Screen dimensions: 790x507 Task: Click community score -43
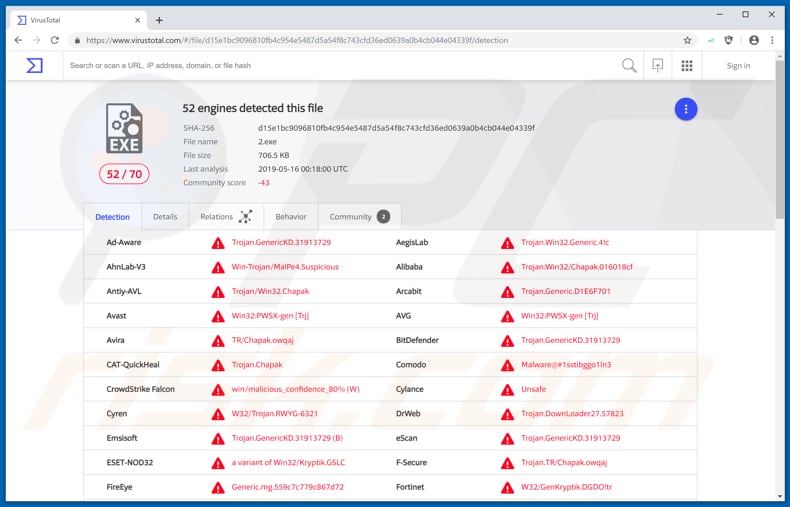pos(264,182)
